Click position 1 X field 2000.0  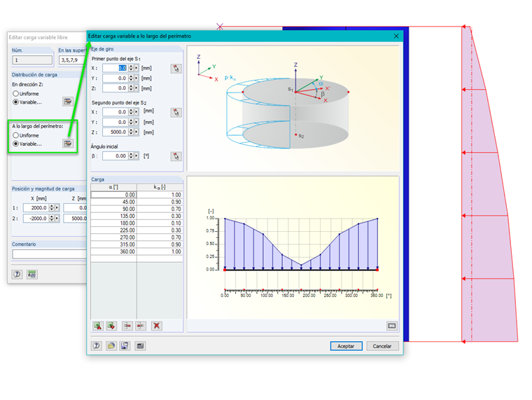[36, 208]
